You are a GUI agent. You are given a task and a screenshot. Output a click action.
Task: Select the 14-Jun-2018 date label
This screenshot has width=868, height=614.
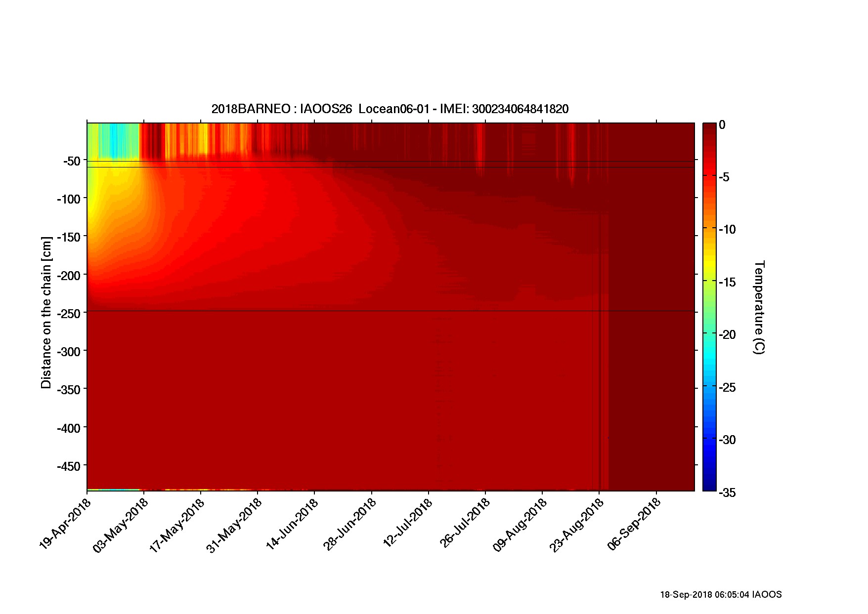point(292,524)
